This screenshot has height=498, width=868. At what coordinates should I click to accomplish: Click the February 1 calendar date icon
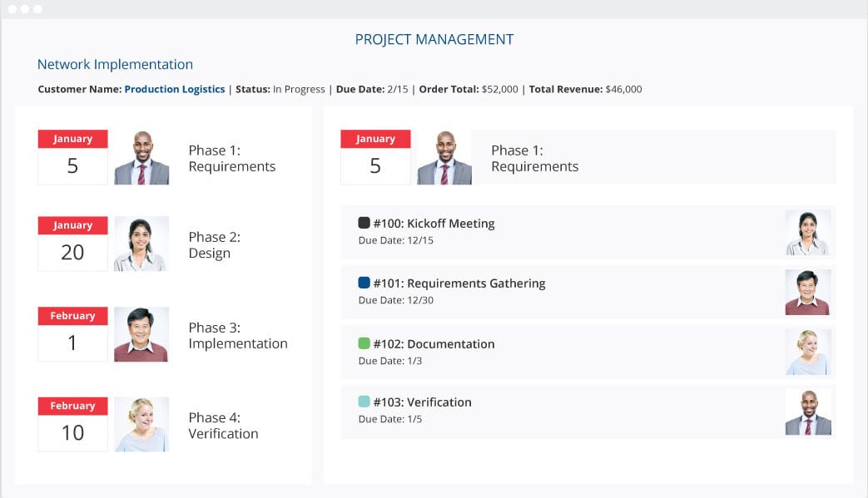(72, 334)
